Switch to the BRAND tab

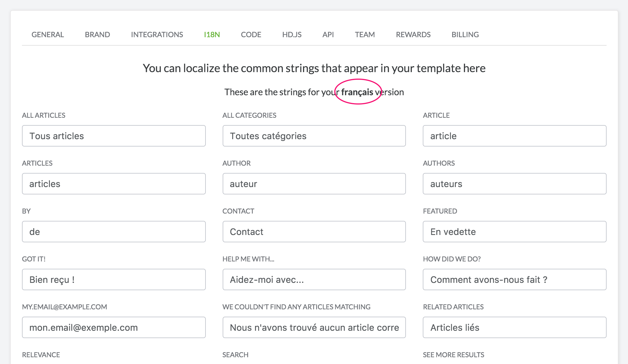[97, 35]
